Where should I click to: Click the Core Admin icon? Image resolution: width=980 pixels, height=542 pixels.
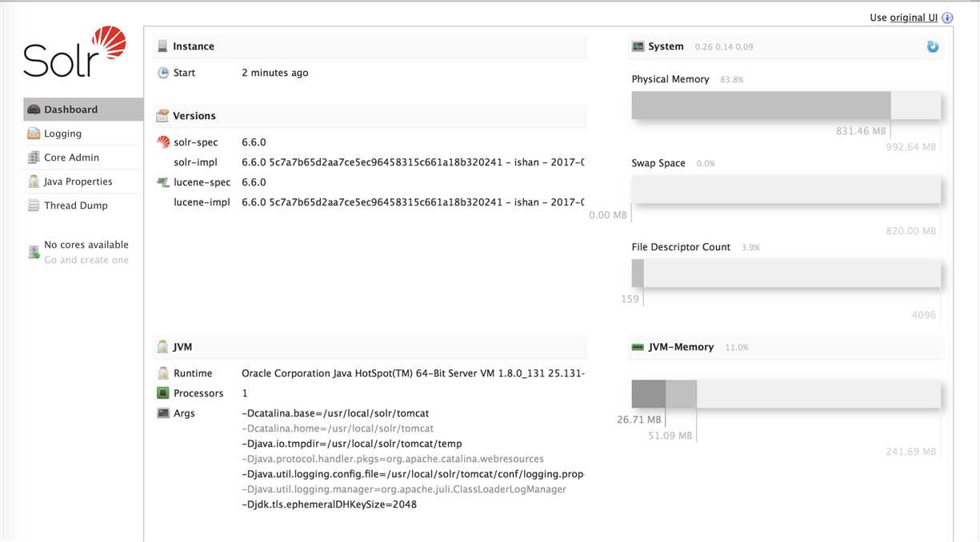[x=34, y=157]
